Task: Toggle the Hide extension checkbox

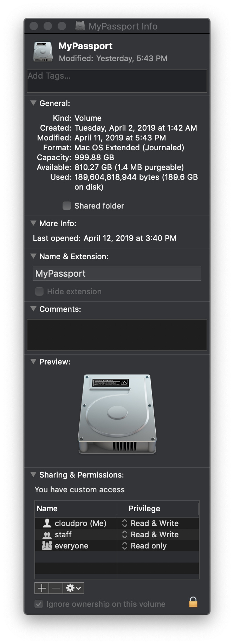Action: [x=39, y=291]
